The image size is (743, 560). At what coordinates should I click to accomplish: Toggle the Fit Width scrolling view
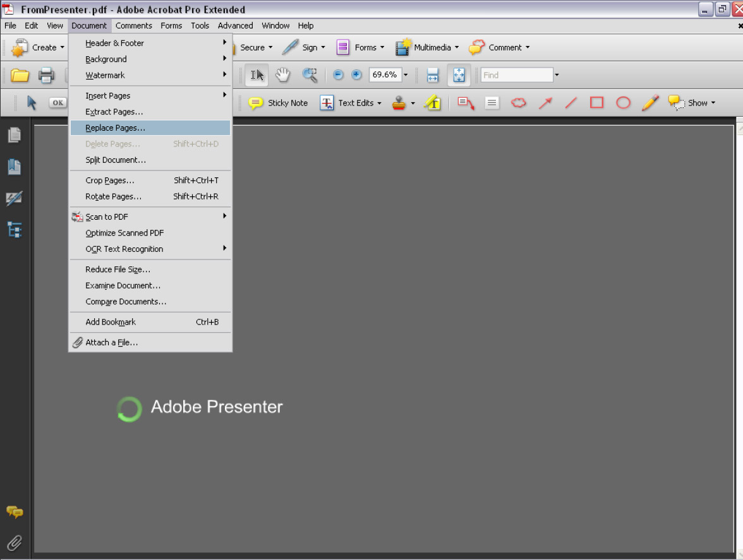tap(433, 75)
